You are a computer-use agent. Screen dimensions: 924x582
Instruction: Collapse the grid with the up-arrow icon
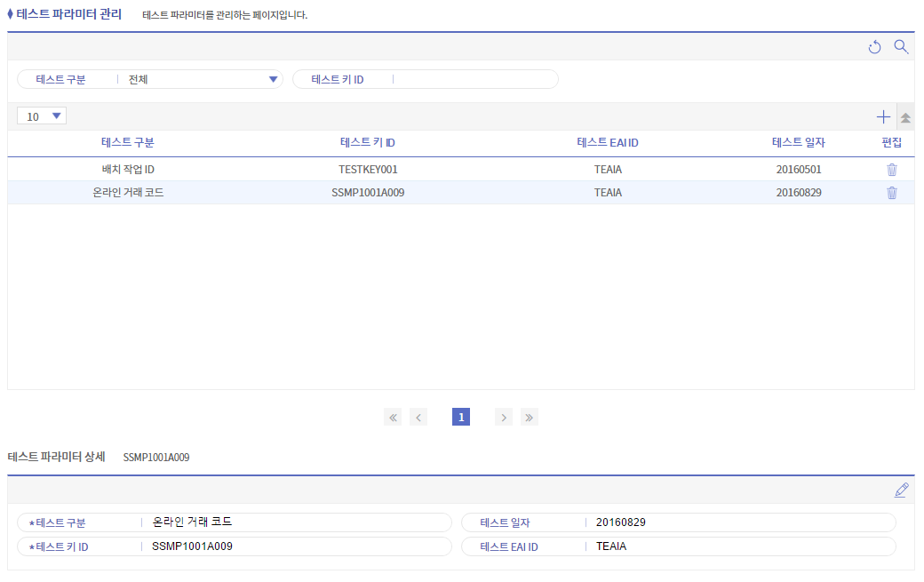click(905, 117)
